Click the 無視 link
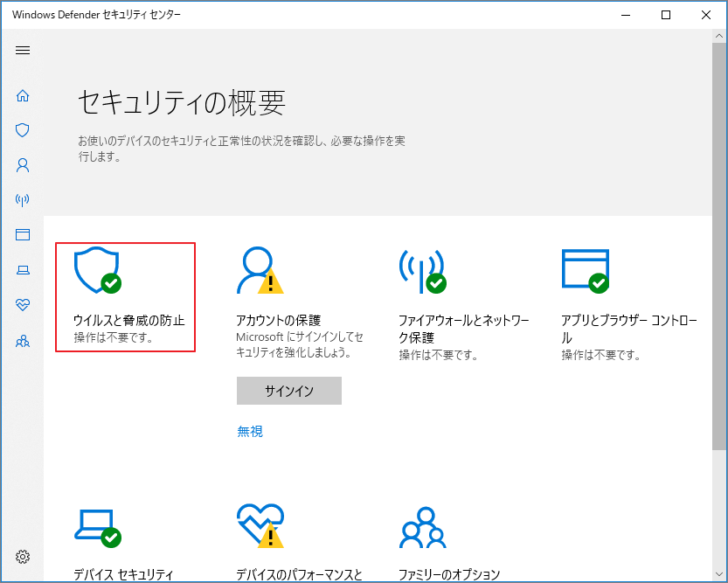This screenshot has height=583, width=728. pyautogui.click(x=250, y=431)
